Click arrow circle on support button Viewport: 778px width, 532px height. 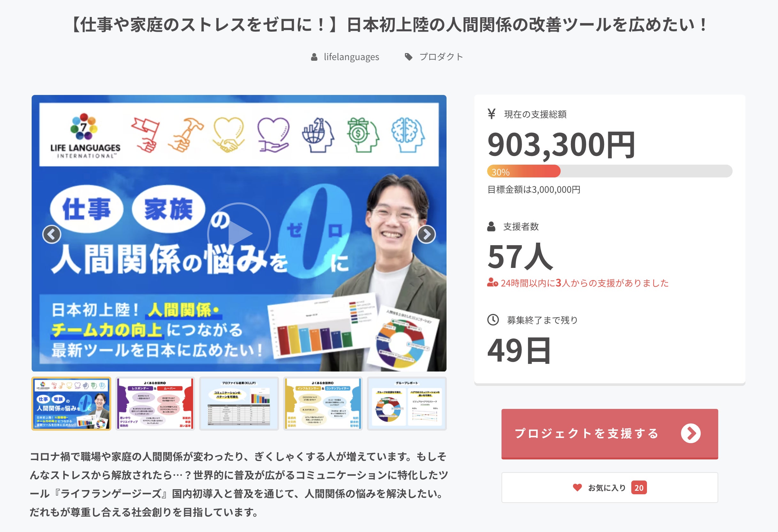691,433
